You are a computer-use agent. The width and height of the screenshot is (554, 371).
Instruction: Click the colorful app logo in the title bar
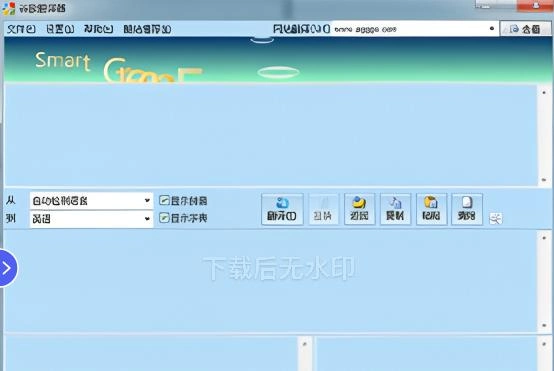click(x=9, y=8)
